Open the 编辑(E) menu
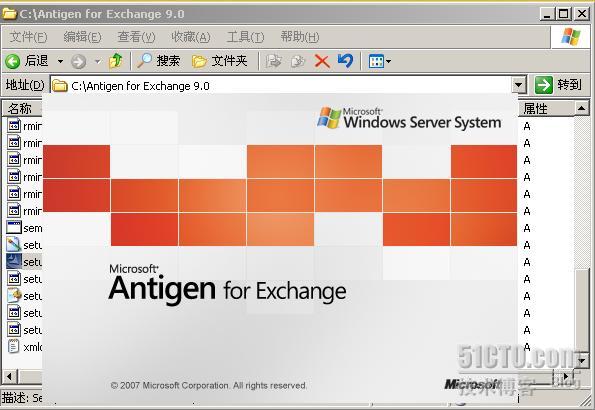The height and width of the screenshot is (410, 595). (x=82, y=37)
